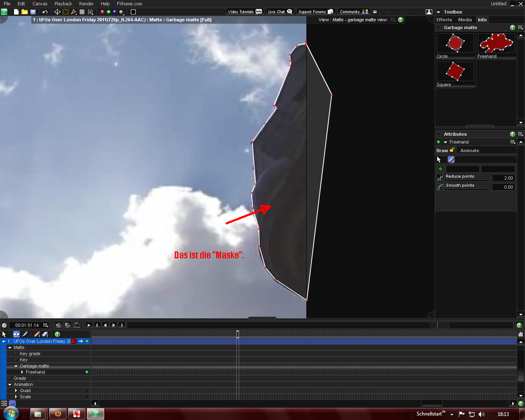The width and height of the screenshot is (525, 420).
Task: Open Video Tutorials button
Action: (x=245, y=12)
